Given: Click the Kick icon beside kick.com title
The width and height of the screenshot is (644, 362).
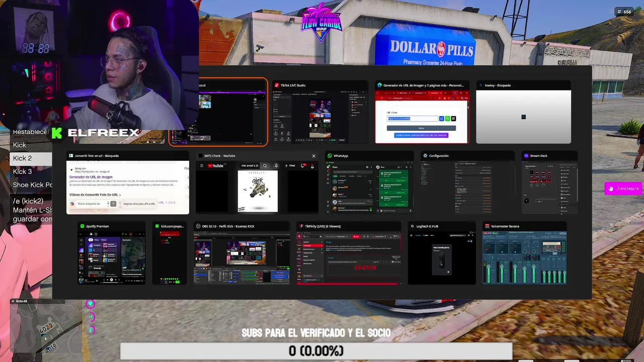Looking at the screenshot, I should 157,226.
